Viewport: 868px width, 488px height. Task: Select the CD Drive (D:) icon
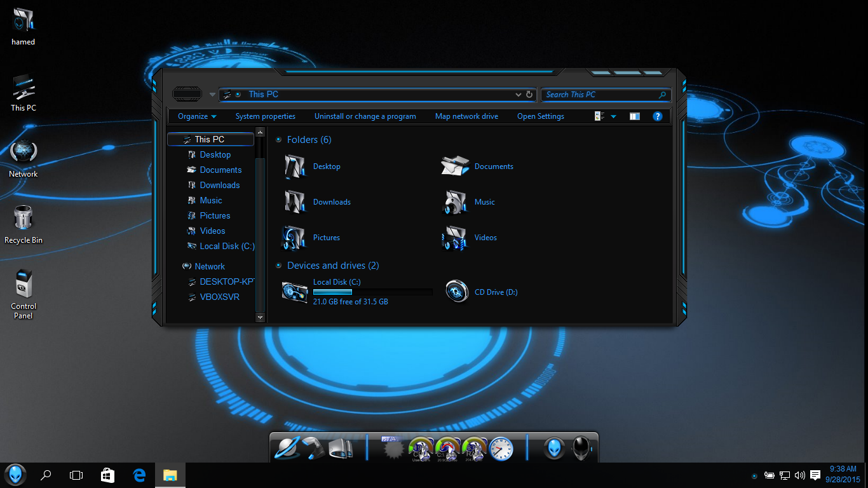(x=457, y=292)
